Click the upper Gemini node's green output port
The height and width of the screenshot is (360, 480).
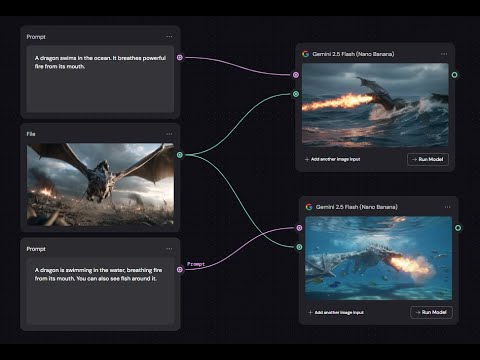[x=454, y=75]
